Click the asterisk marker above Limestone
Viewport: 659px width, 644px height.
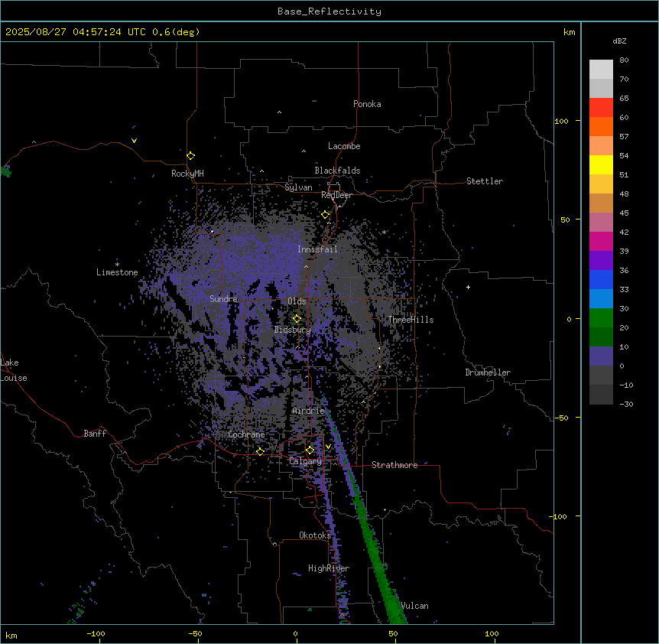coord(117,265)
